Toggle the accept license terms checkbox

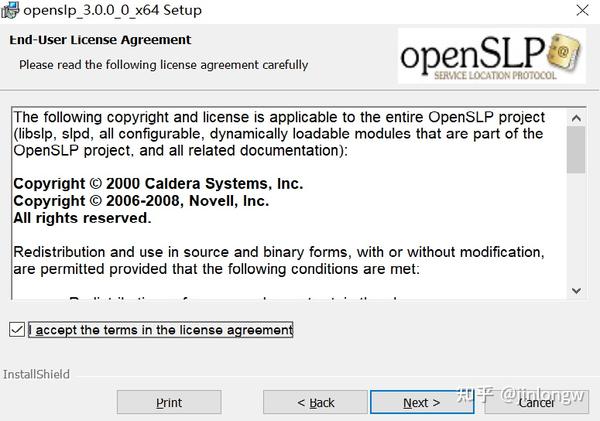[16, 330]
